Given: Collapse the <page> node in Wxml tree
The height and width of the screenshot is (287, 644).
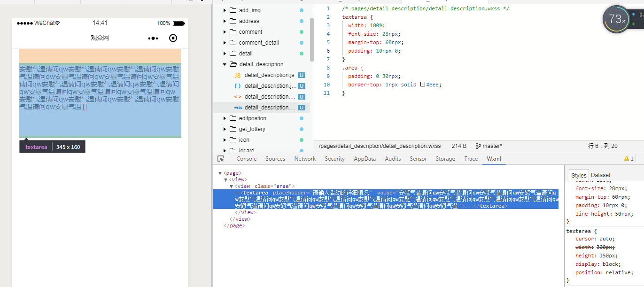Looking at the screenshot, I should click(x=220, y=173).
